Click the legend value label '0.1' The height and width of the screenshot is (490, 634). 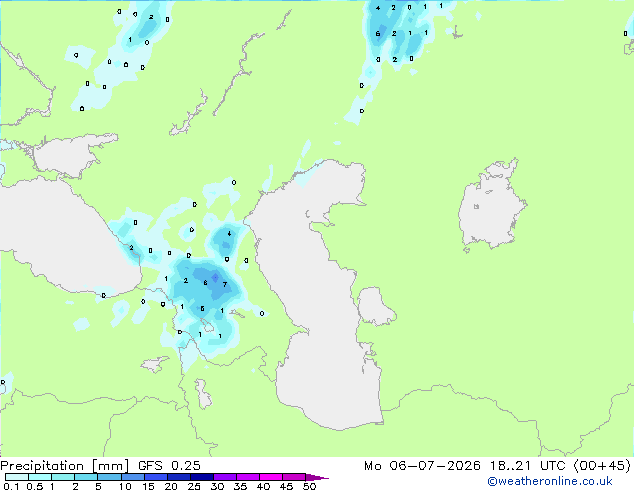[11, 486]
